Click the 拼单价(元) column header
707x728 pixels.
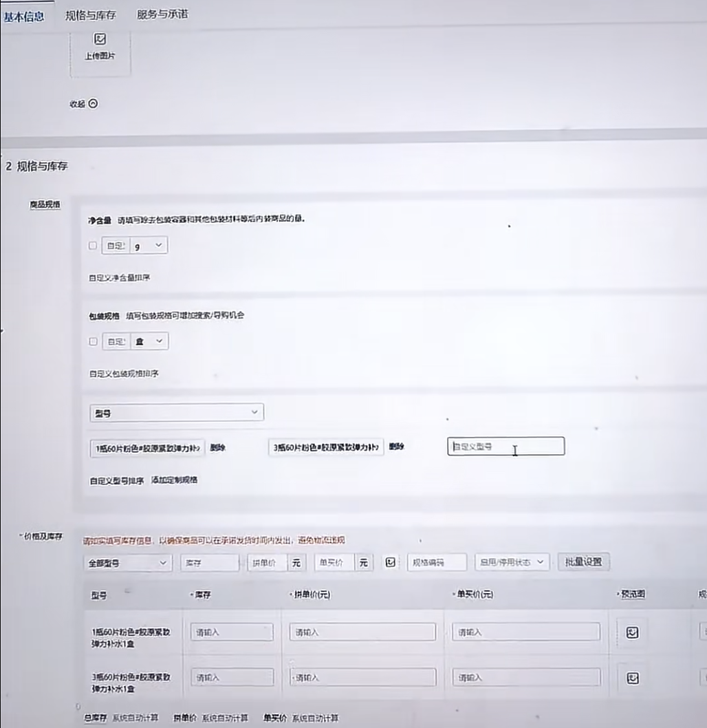click(x=312, y=595)
